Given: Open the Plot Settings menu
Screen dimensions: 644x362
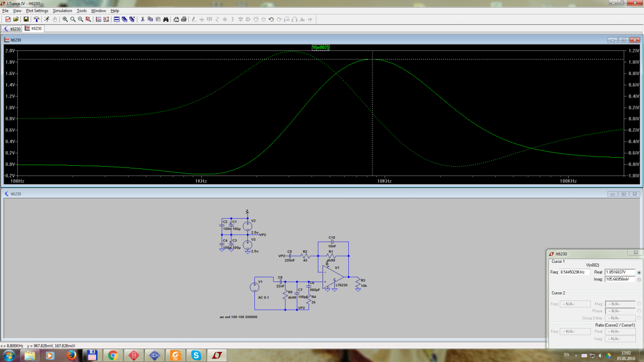Looking at the screenshot, I should [x=37, y=11].
